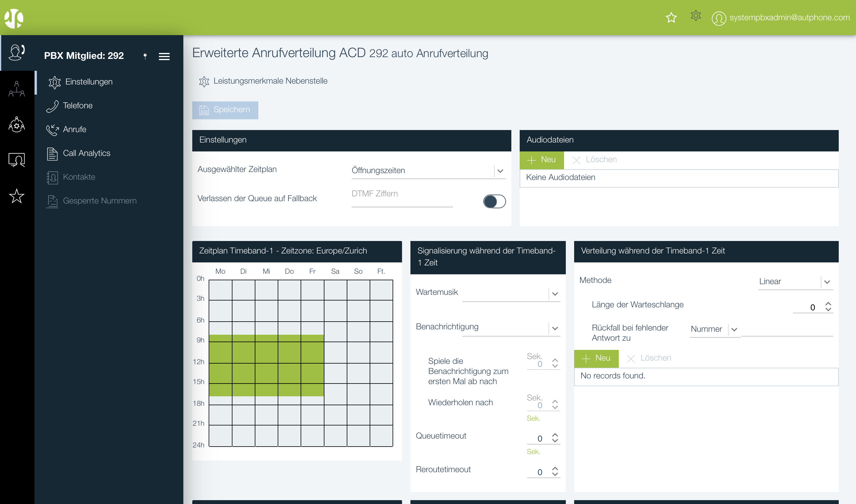Expand the Ausgewählter Zeitplan dropdown
Screen dimensions: 856x504
[x=500, y=171]
